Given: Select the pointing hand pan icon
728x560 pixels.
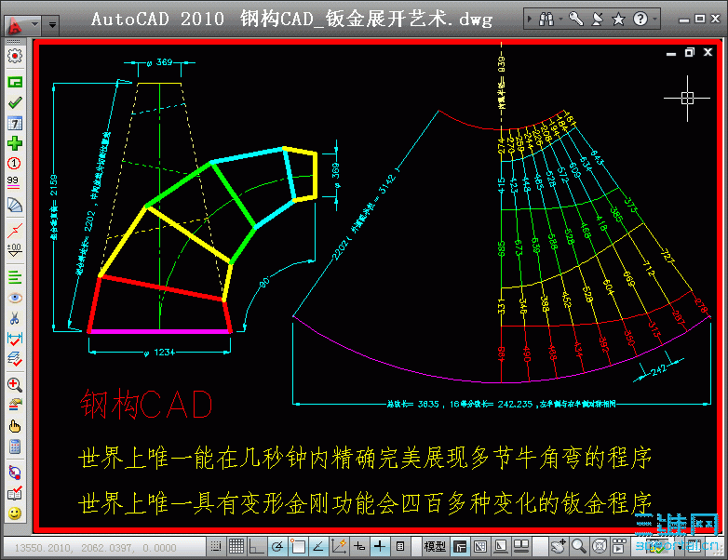Looking at the screenshot, I should point(15,426).
